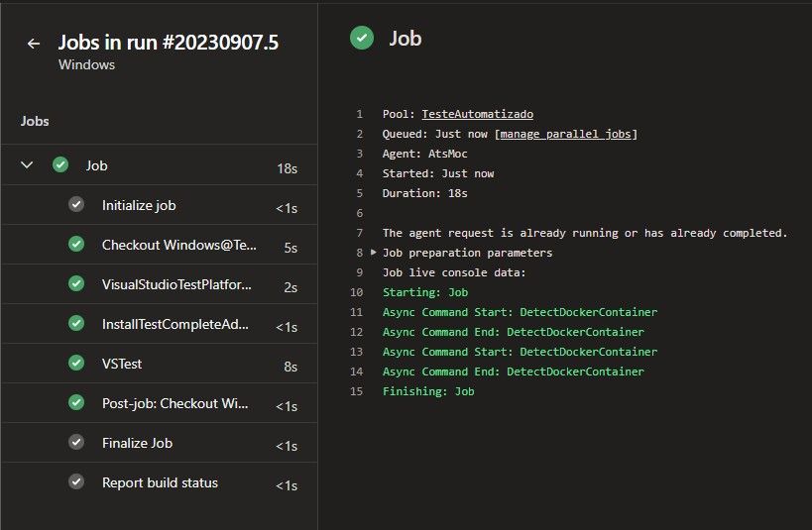Click the back arrow beside Jobs in run
This screenshot has height=530, width=812.
34,44
